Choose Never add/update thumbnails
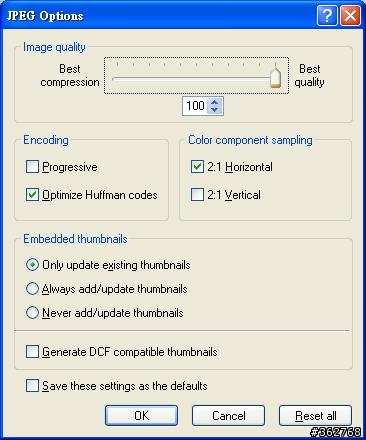This screenshot has height=440, width=366. (32, 313)
